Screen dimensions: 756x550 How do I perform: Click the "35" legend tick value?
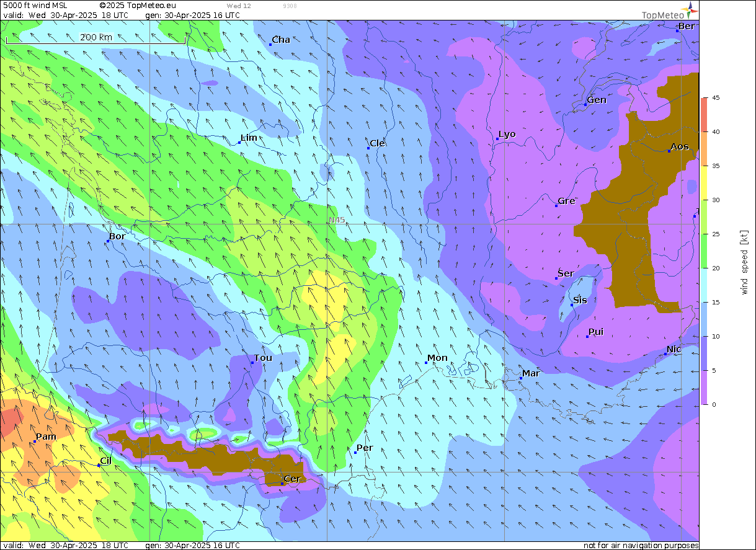716,166
